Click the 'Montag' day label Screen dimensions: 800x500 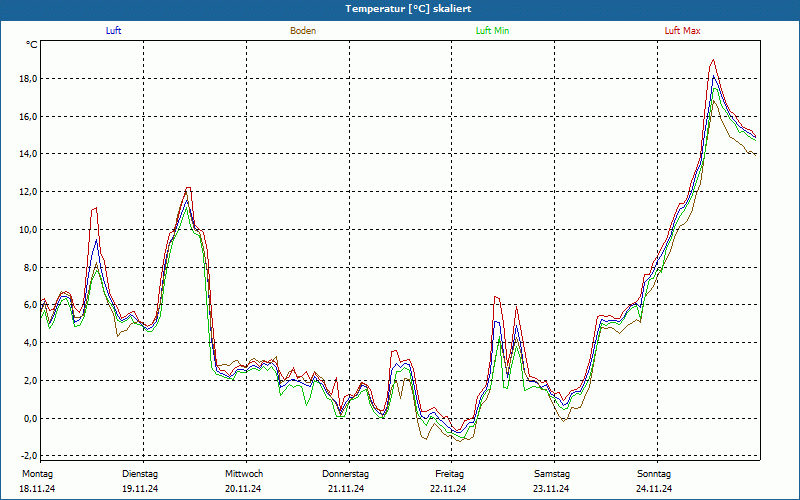[x=37, y=474]
